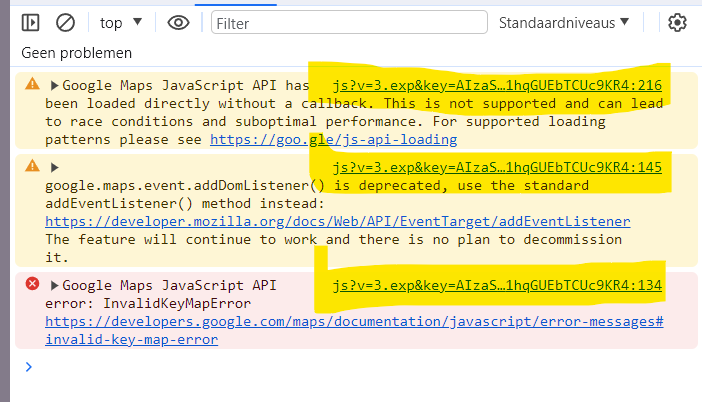
Task: Click the text 'error: InvalidKeyMapError'
Action: tap(148, 304)
